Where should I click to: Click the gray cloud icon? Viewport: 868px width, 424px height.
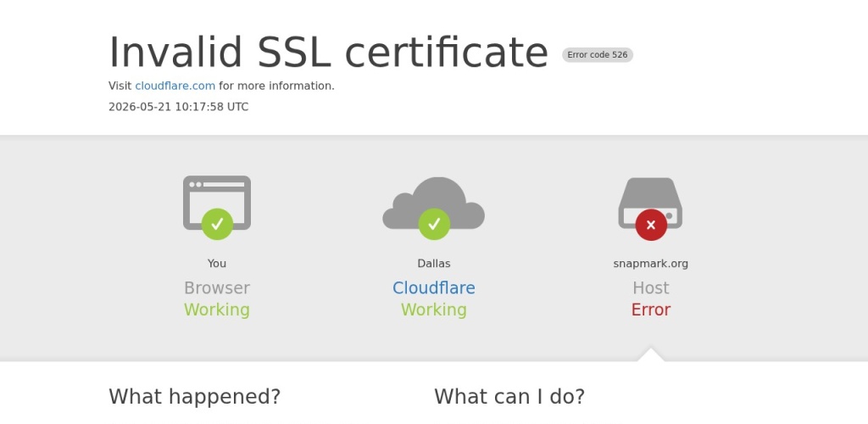[x=433, y=203]
